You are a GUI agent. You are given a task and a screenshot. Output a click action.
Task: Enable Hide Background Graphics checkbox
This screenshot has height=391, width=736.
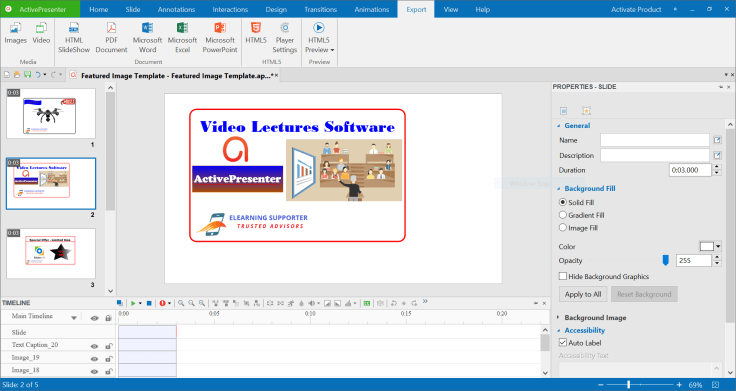point(563,276)
